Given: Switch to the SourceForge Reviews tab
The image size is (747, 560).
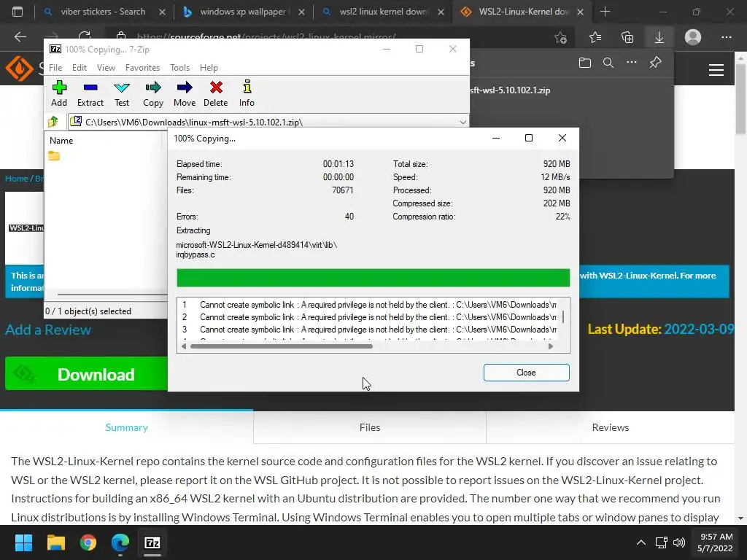Looking at the screenshot, I should (611, 427).
